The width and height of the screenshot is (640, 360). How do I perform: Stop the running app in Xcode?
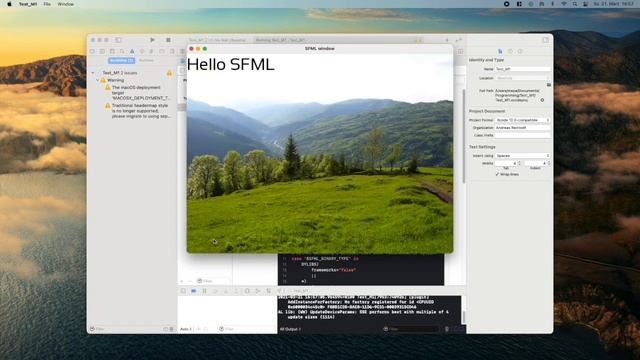[168, 40]
